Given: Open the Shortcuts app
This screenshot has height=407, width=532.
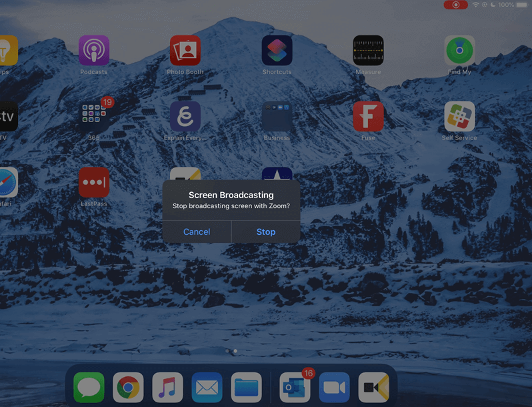Looking at the screenshot, I should pyautogui.click(x=277, y=50).
